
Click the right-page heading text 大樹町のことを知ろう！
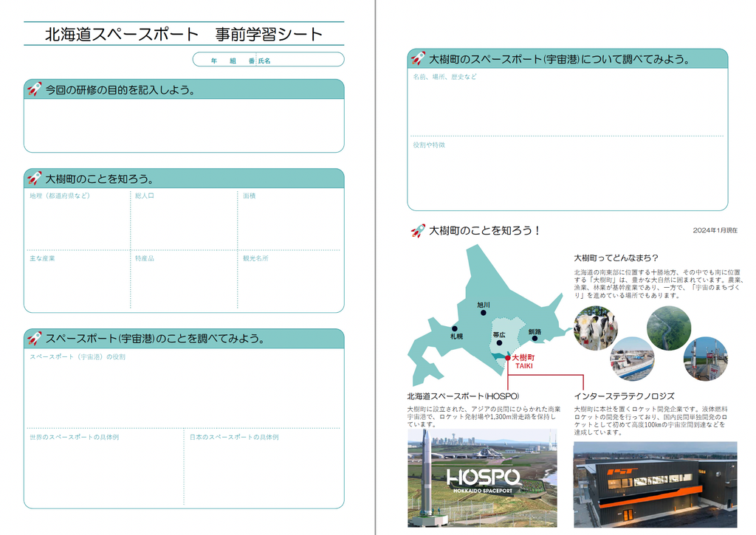[x=484, y=230]
